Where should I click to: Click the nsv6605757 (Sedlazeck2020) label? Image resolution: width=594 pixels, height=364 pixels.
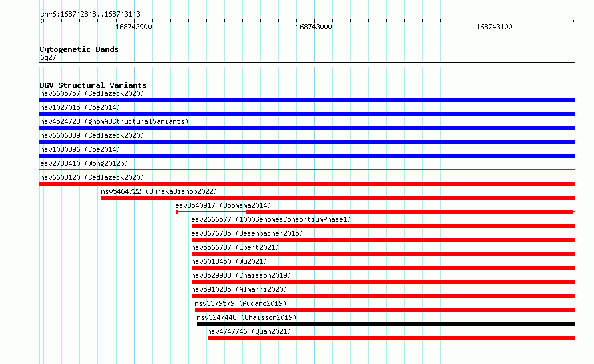pos(92,93)
